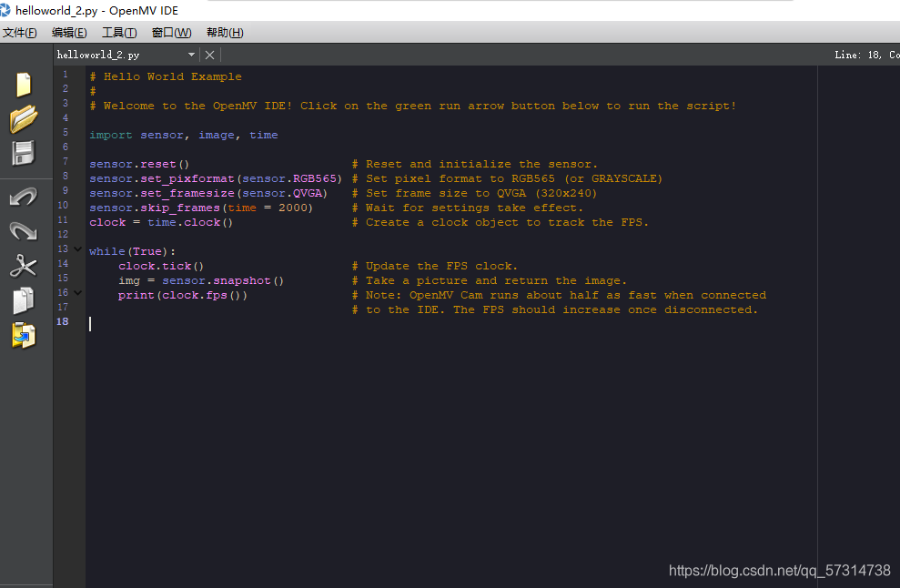
Task: Open the 工具(T) menu
Action: [x=119, y=33]
